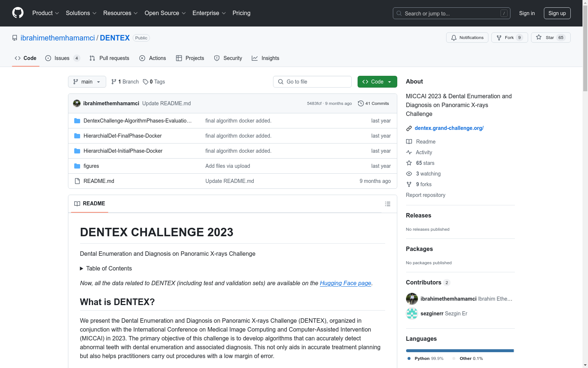The width and height of the screenshot is (588, 368).
Task: Click the DentexChallenge folder icon
Action: (x=77, y=121)
